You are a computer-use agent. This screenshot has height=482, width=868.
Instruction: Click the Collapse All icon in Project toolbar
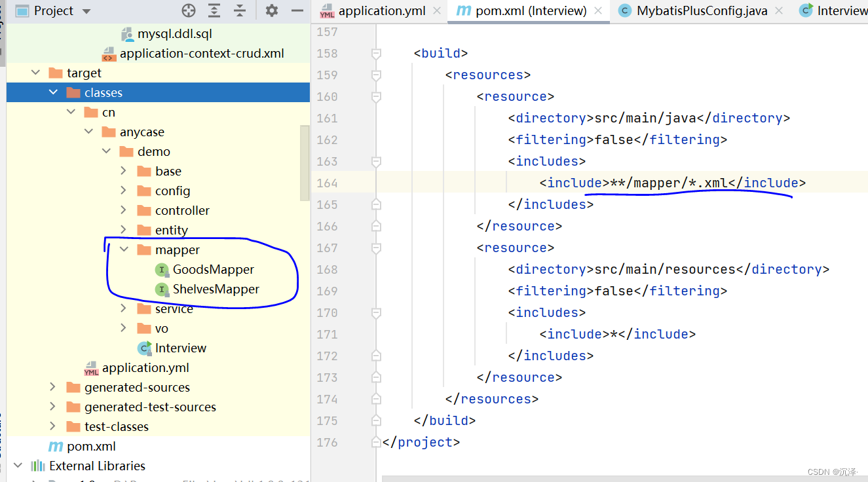(240, 10)
